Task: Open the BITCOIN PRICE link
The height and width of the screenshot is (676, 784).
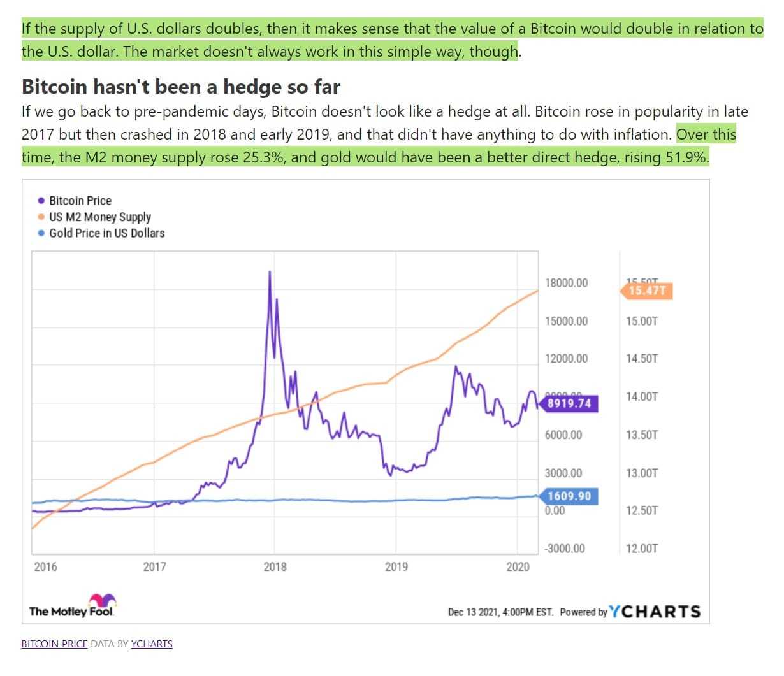Action: (x=54, y=644)
